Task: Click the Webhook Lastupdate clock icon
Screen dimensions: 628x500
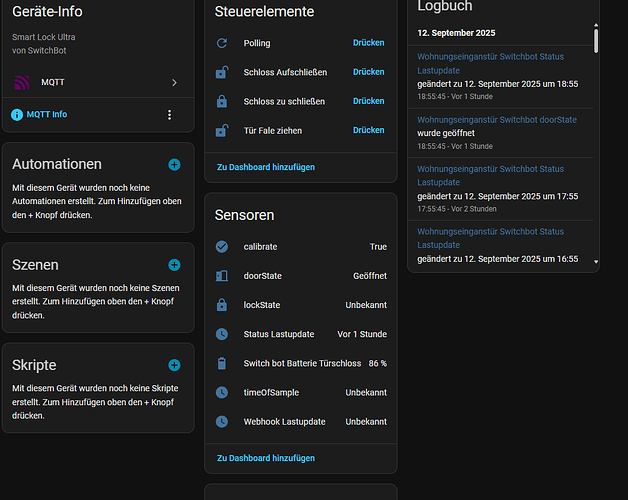Action: tap(222, 421)
